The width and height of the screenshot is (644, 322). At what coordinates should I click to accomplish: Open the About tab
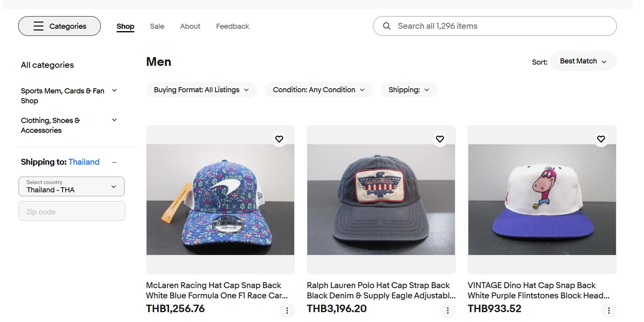190,26
